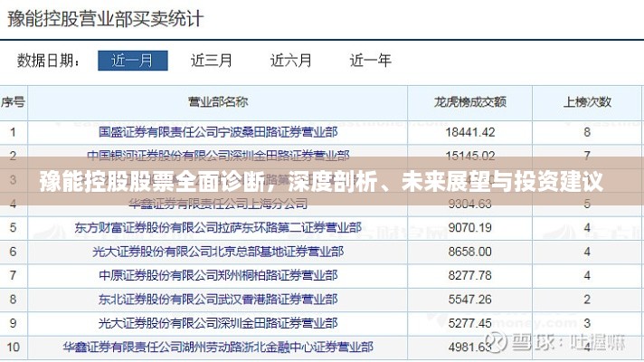Screen dimensions: 644x362
Task: Switch to the 近一年 date range
Action: point(371,61)
